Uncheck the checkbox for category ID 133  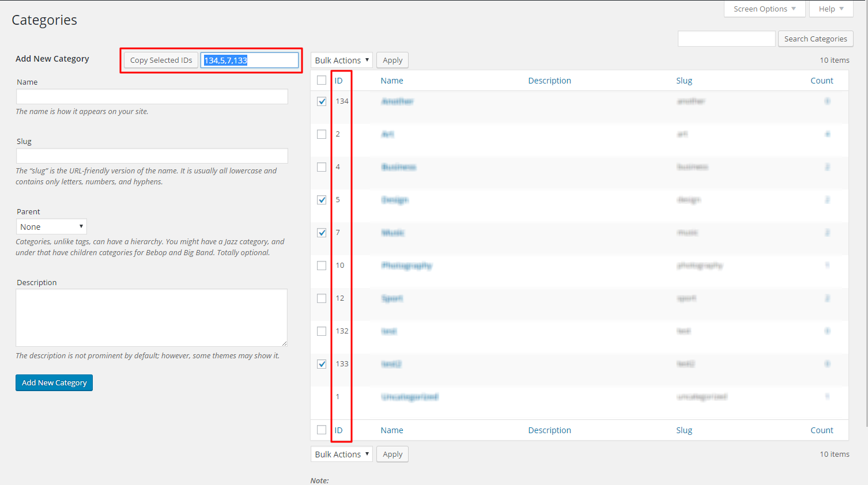pyautogui.click(x=322, y=364)
